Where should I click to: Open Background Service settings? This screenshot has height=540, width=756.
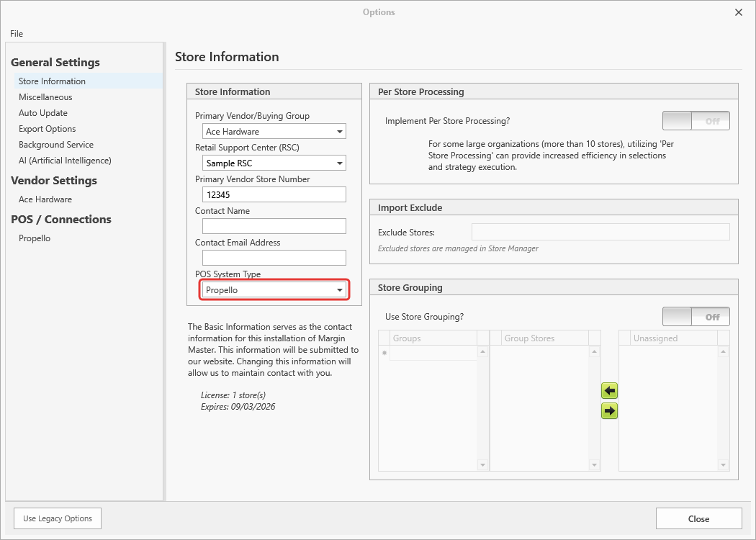[56, 145]
